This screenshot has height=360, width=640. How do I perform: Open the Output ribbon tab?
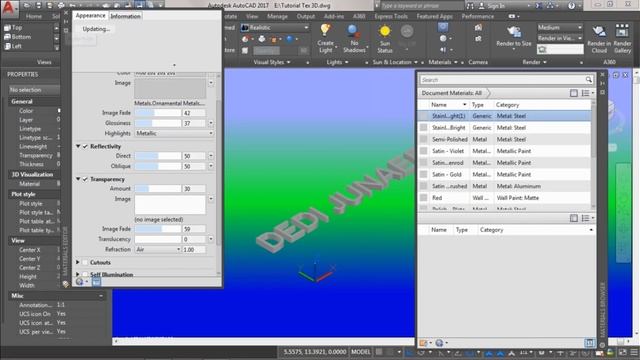click(306, 16)
